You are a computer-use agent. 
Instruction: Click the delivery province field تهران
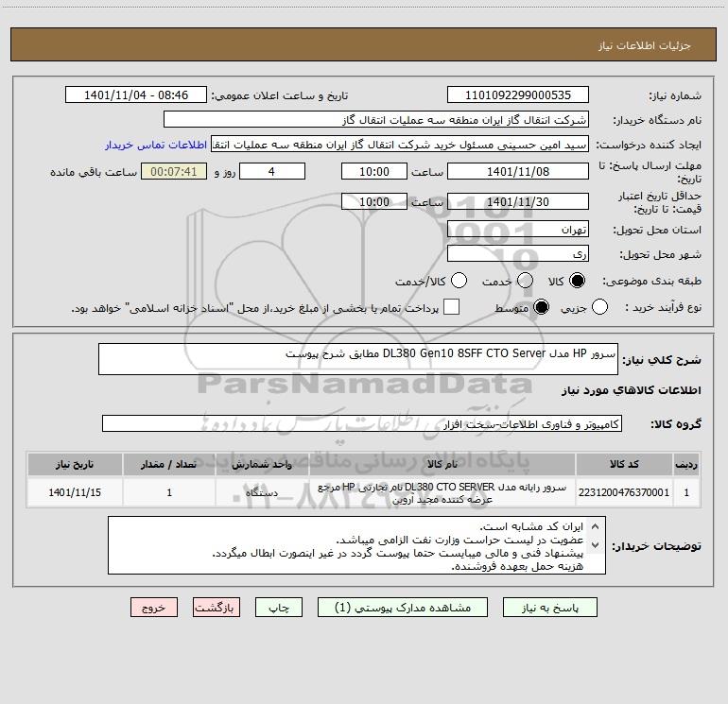[518, 230]
